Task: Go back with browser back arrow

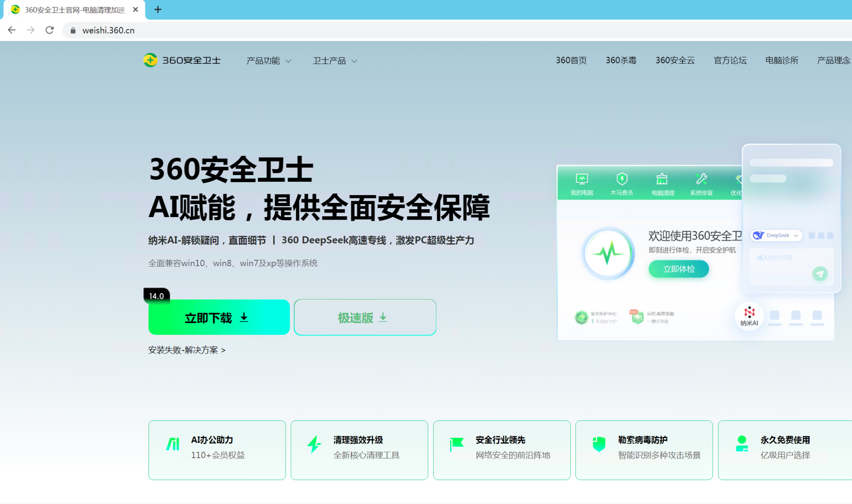Action: pyautogui.click(x=12, y=30)
